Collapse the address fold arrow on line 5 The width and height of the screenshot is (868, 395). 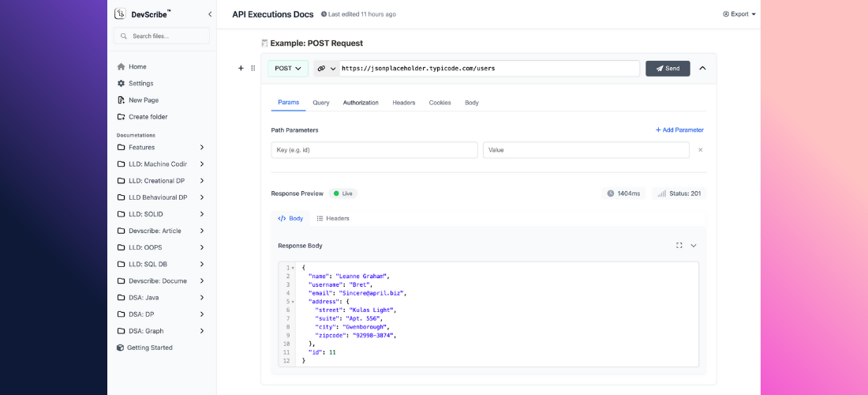pos(293,302)
